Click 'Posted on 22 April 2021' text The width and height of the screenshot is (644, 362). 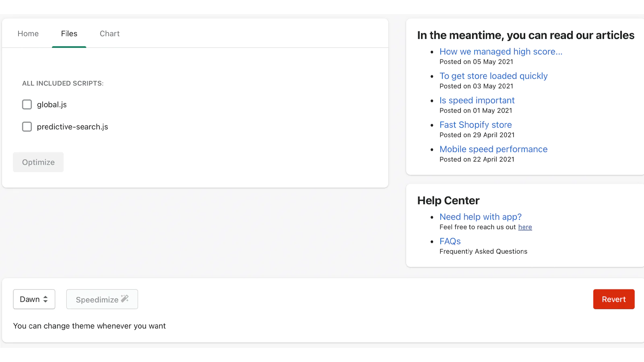(477, 159)
